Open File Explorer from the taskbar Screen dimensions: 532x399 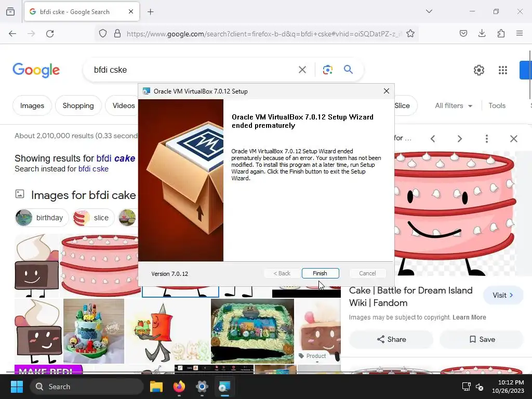[156, 387]
